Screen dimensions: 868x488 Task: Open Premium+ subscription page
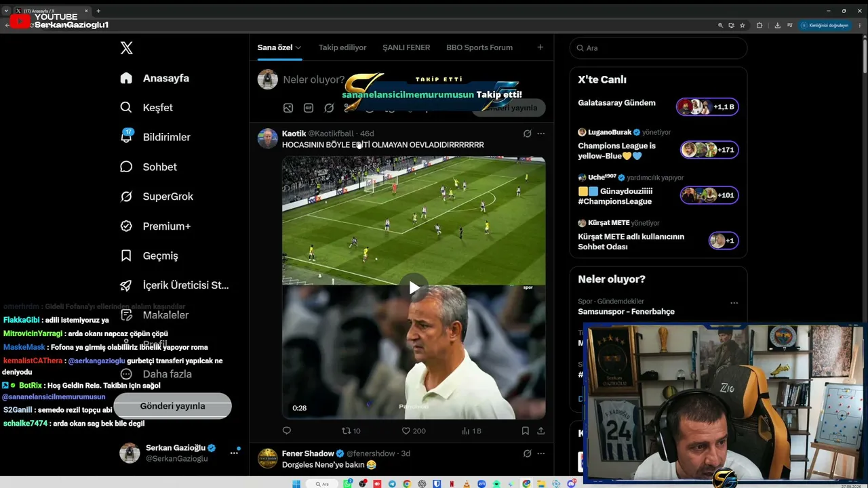155,226
